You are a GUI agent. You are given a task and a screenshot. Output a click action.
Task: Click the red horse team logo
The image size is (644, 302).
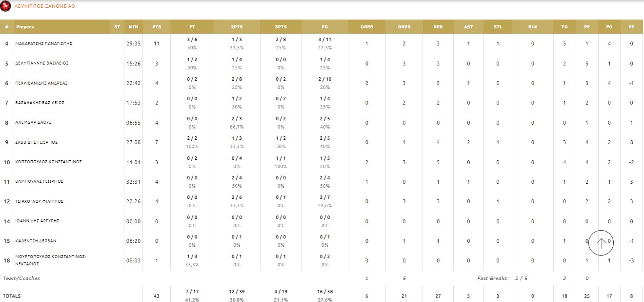[x=6, y=6]
